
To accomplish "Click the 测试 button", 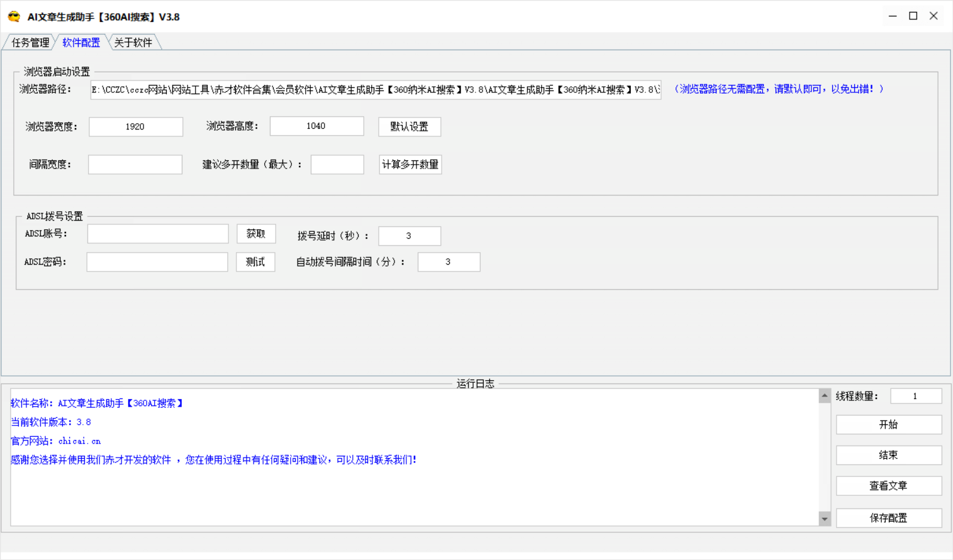I will (x=255, y=262).
